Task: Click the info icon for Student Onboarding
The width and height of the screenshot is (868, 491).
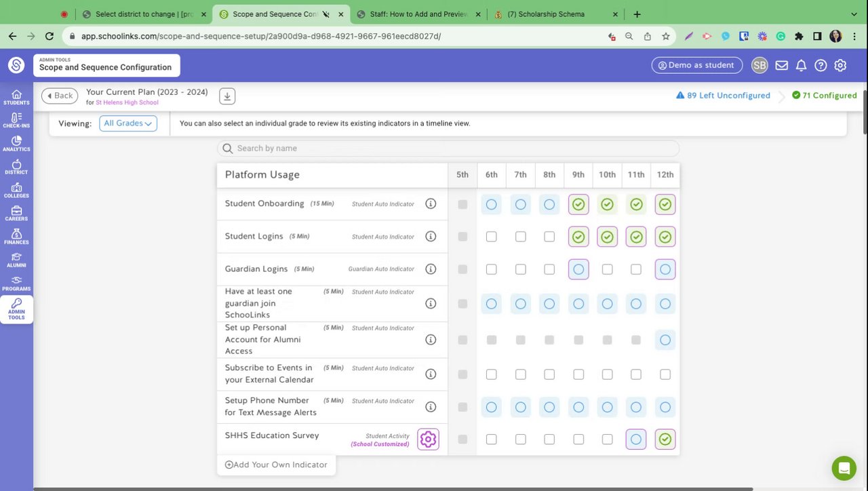Action: 431,203
